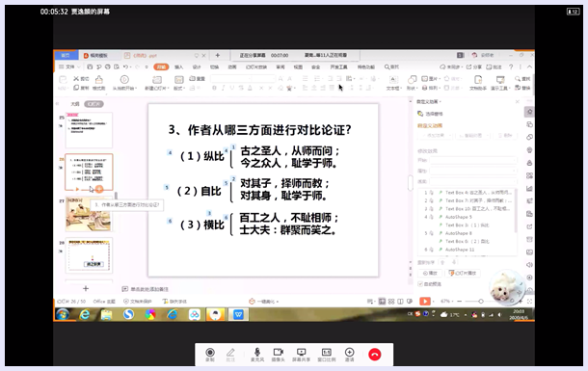Click the slideshow (幻灯片播放) button in animation pane
Screen dimensions: 588x371
(463, 274)
